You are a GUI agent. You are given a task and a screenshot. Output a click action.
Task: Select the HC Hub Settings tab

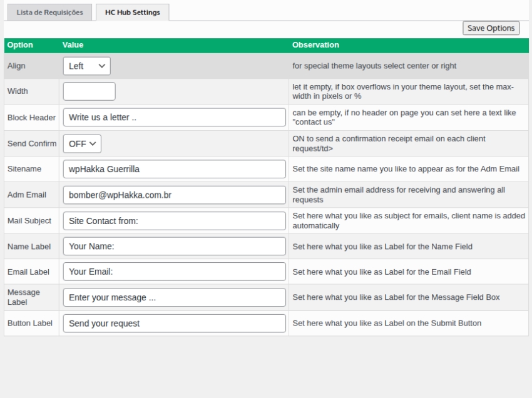pos(132,13)
